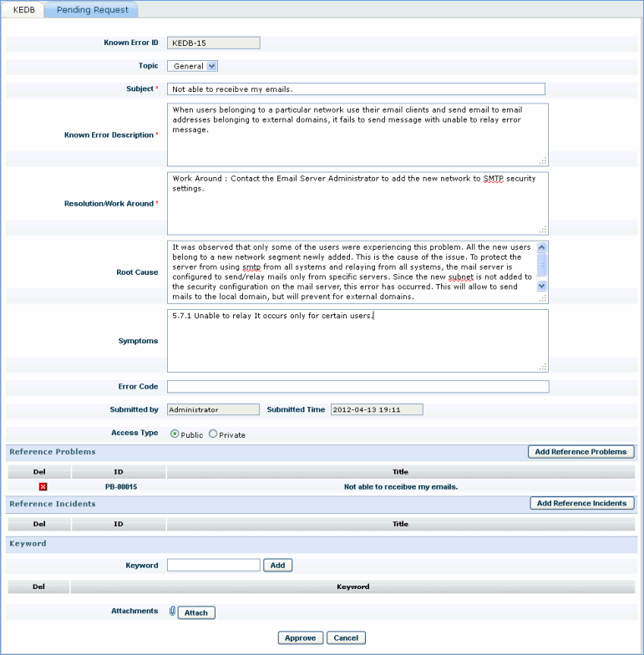
Task: Click the Title column header in Reference Incidents
Action: point(401,524)
